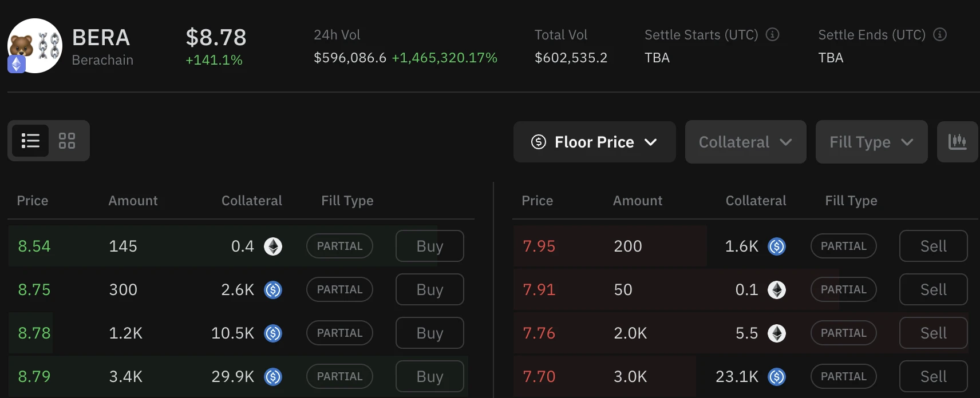The image size is (980, 398).
Task: Open the Floor Price dropdown
Action: pos(594,142)
